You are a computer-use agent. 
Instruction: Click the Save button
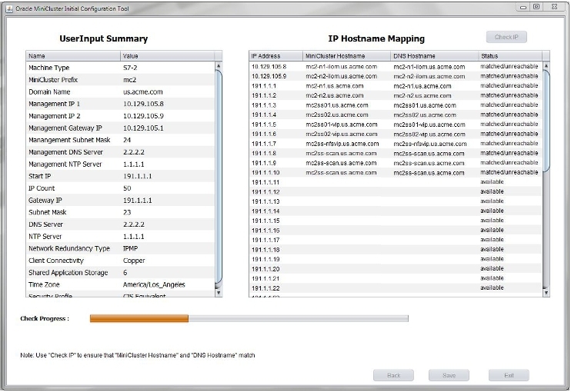coord(449,375)
